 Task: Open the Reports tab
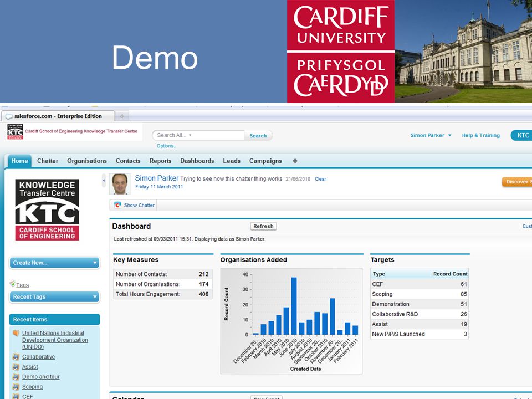pyautogui.click(x=160, y=161)
